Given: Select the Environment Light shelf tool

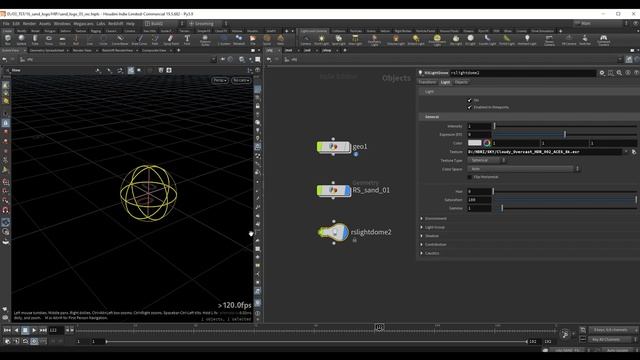Looking at the screenshot, I should pyautogui.click(x=437, y=40).
